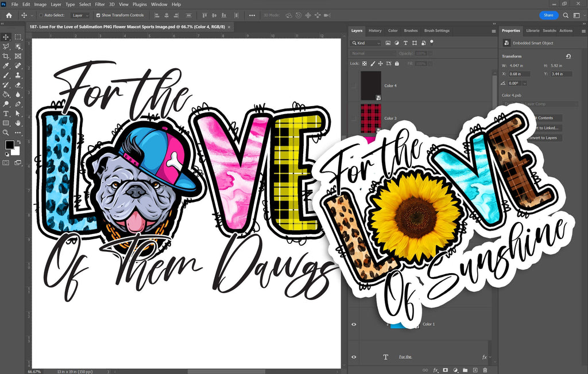This screenshot has width=588, height=374.
Task: Select the Zoom magnifier tool
Action: pos(6,133)
